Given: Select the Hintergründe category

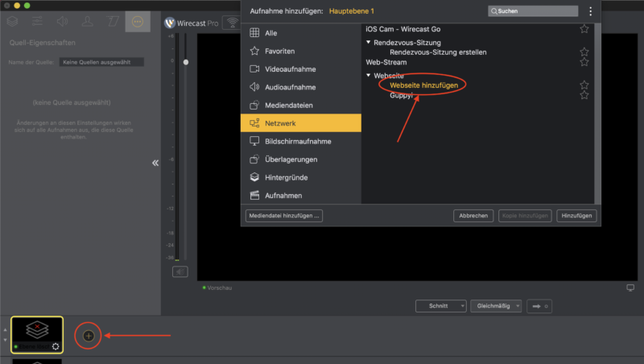Looking at the screenshot, I should coord(301,177).
